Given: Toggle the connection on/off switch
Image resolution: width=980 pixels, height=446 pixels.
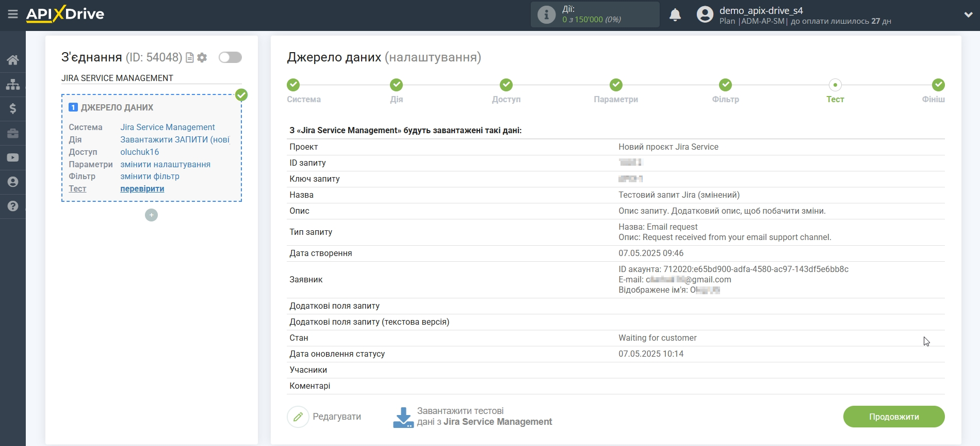Looking at the screenshot, I should pyautogui.click(x=230, y=57).
